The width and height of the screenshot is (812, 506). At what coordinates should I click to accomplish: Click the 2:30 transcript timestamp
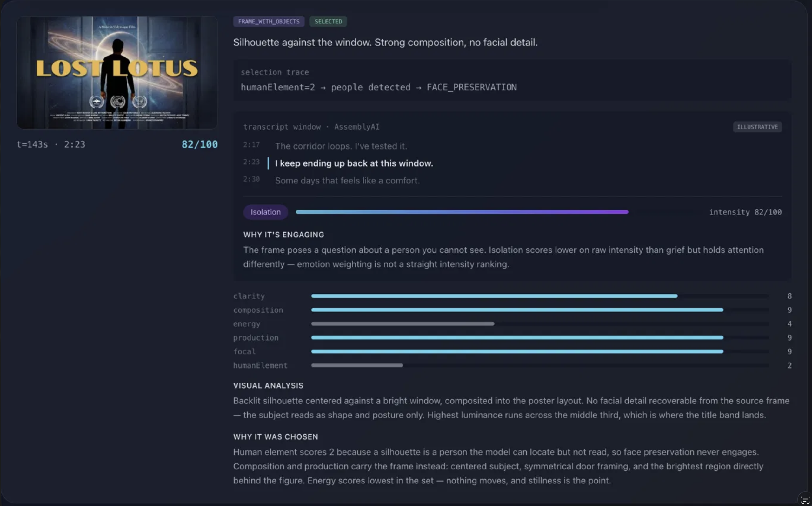tap(251, 179)
